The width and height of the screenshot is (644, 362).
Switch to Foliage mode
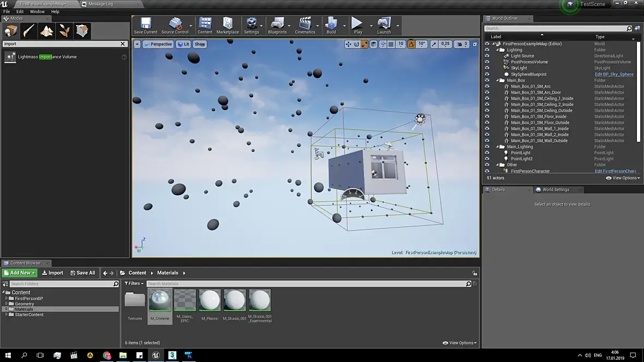tap(64, 31)
